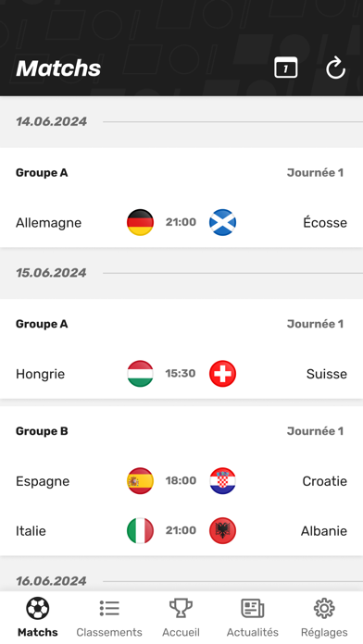Open the Allemagne vs Écosse 21:00 match

click(x=181, y=222)
